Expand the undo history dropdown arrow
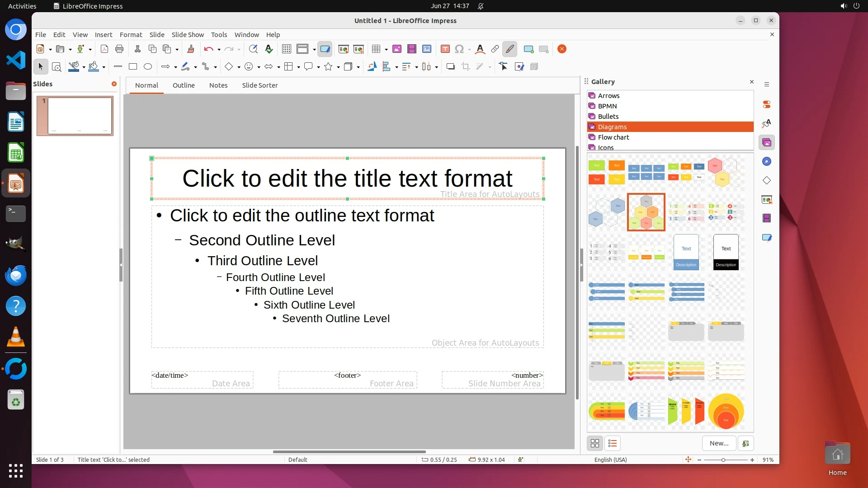The width and height of the screenshot is (868, 488). click(x=219, y=50)
